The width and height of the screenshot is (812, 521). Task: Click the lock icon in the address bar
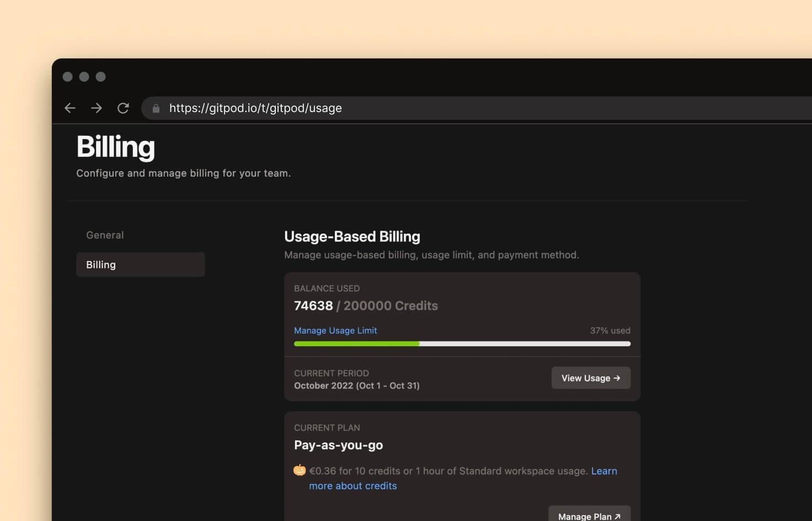(156, 108)
